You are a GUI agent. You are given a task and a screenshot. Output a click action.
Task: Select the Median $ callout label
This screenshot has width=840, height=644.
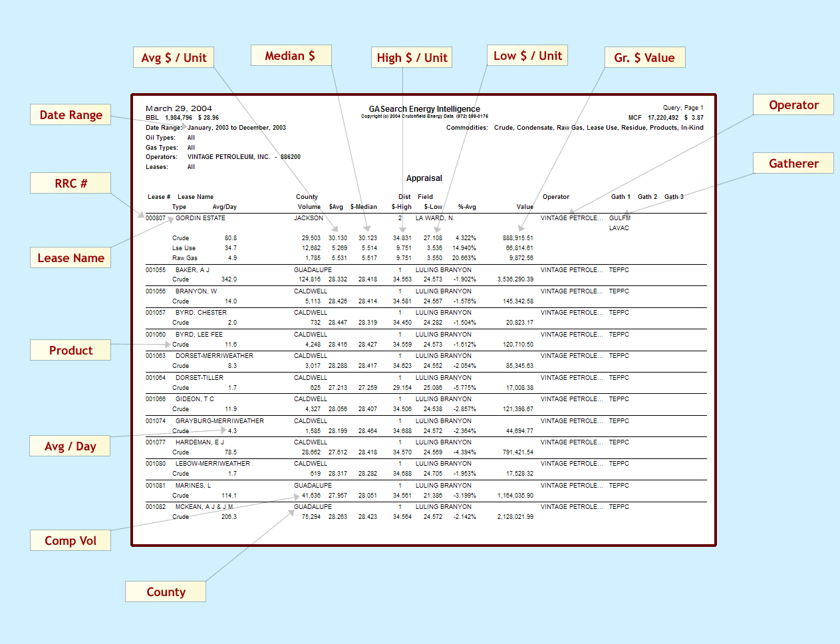coord(291,56)
